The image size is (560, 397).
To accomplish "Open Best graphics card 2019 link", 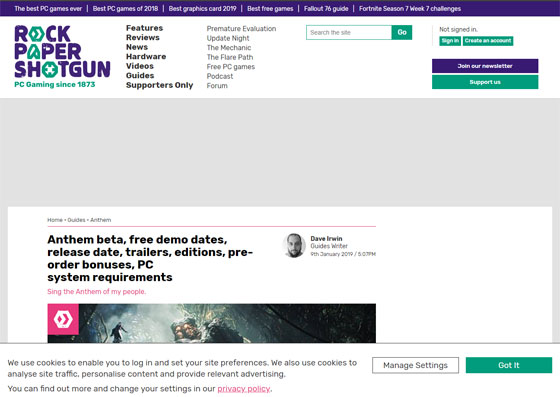I will (202, 9).
